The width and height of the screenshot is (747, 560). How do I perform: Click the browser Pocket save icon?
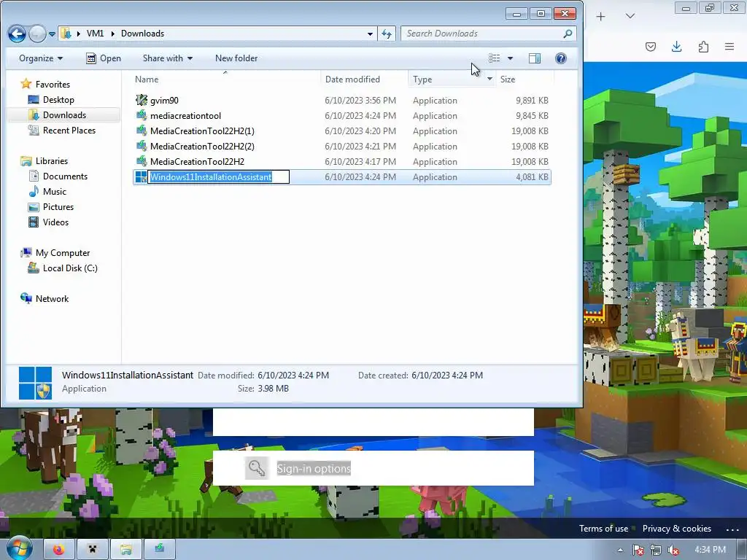(x=650, y=47)
